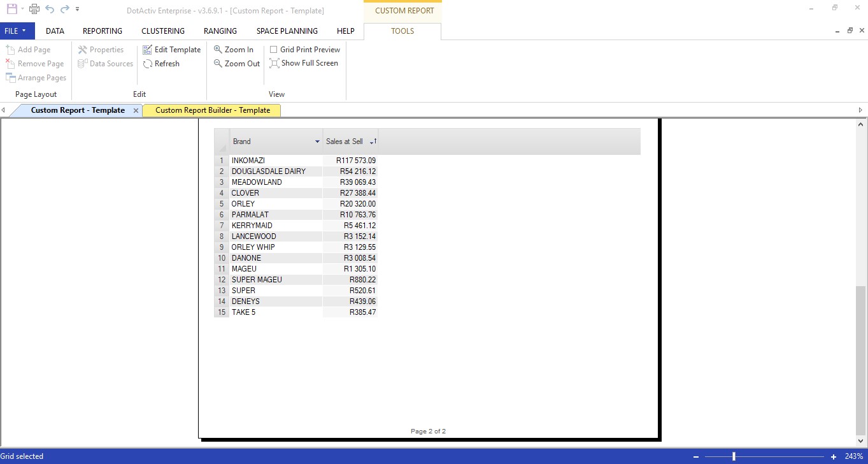
Task: Click the Brand column header
Action: (276, 141)
